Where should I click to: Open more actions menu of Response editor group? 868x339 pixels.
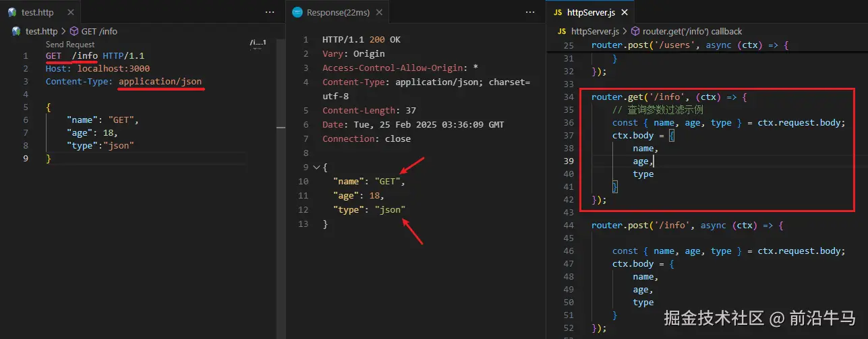pyautogui.click(x=531, y=12)
